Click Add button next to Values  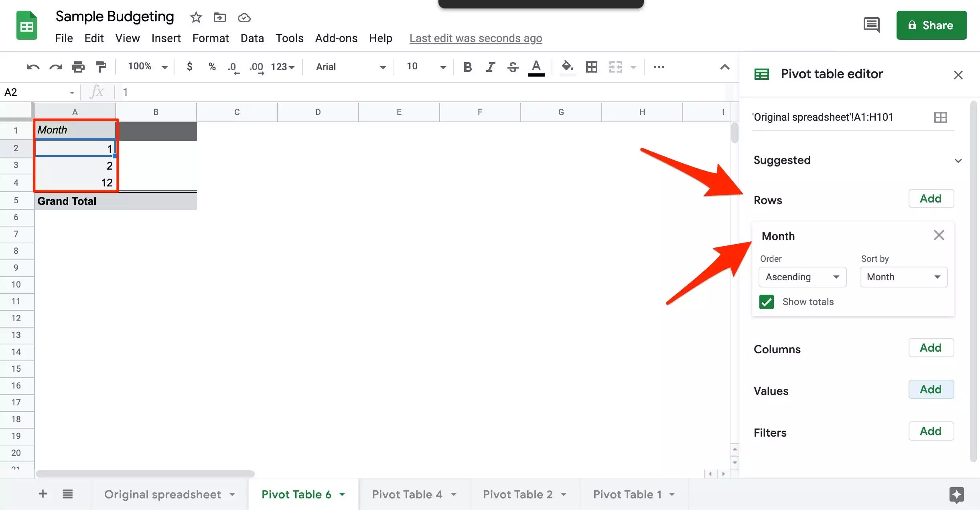coord(931,389)
